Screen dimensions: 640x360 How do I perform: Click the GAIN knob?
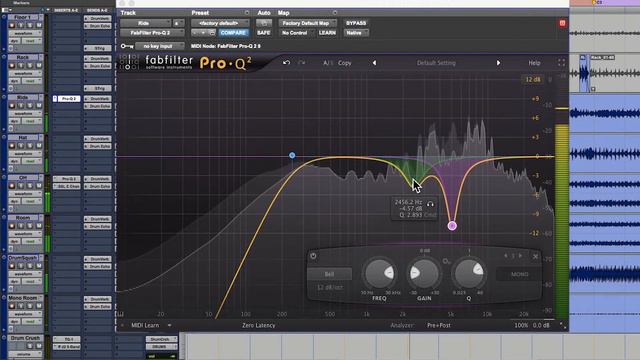click(x=424, y=273)
